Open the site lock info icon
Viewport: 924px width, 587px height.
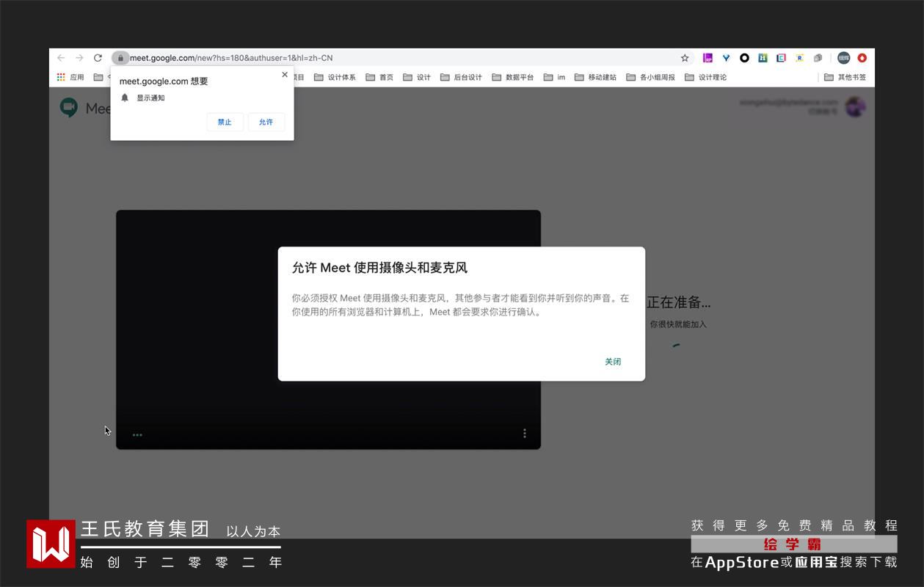(x=120, y=58)
